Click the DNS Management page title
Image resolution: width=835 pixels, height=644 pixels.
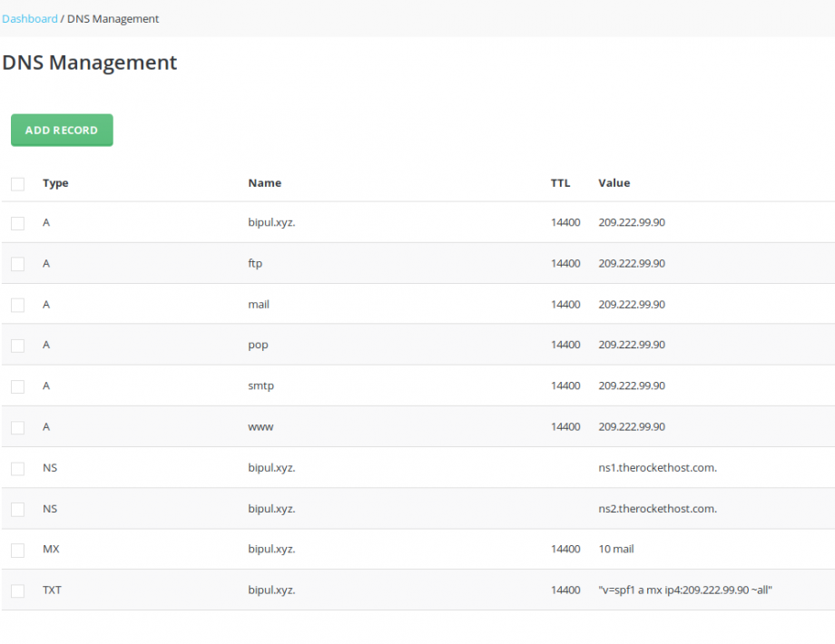click(x=90, y=63)
